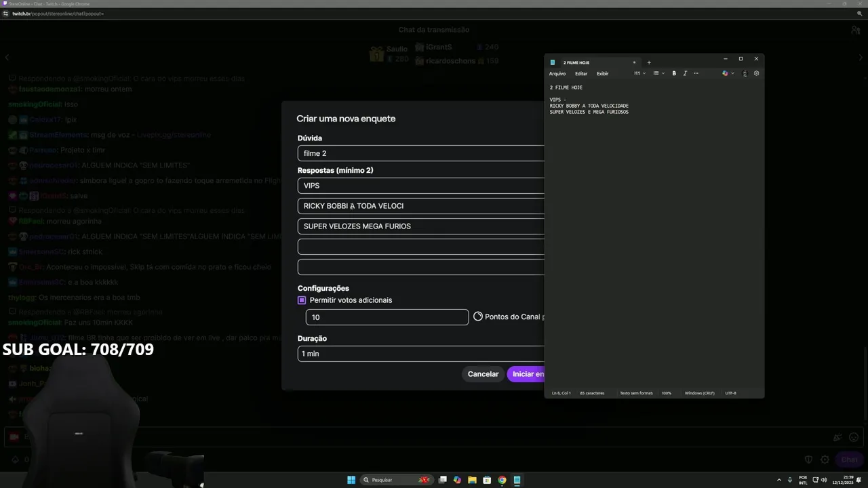Screen dimensions: 868x488
Task: Click the Pontos do Canal icon
Action: 478,317
